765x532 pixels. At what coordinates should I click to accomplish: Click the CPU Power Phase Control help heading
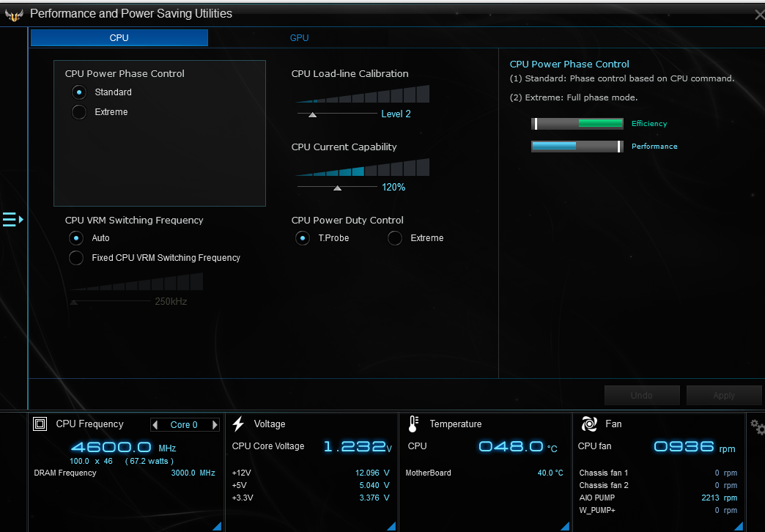569,64
